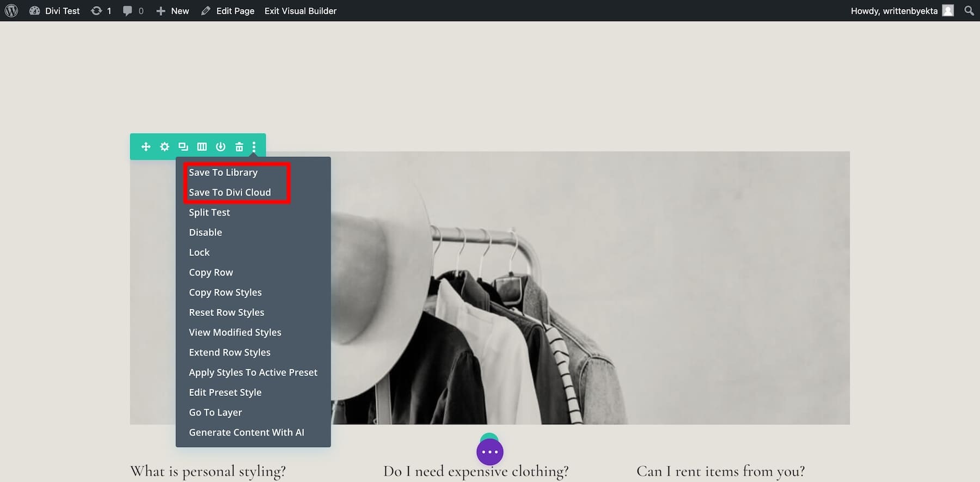This screenshot has height=482, width=980.
Task: Click the row move handle icon
Action: pos(145,147)
